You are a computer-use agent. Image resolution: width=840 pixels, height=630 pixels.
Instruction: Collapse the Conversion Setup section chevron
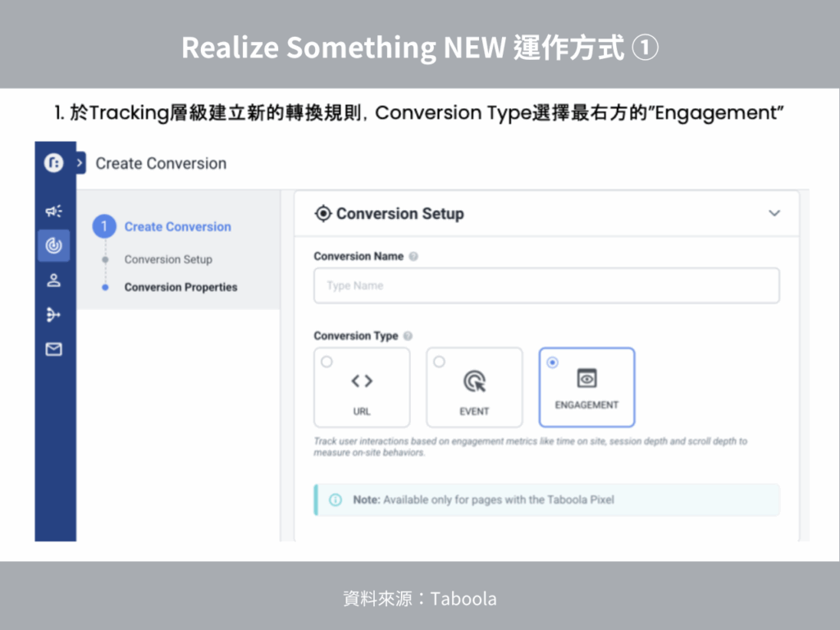pos(774,213)
